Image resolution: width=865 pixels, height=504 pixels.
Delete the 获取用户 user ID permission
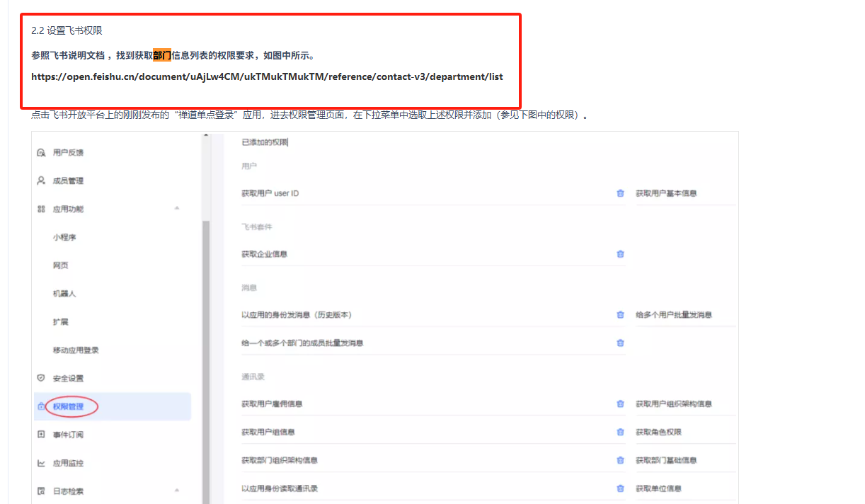(620, 193)
